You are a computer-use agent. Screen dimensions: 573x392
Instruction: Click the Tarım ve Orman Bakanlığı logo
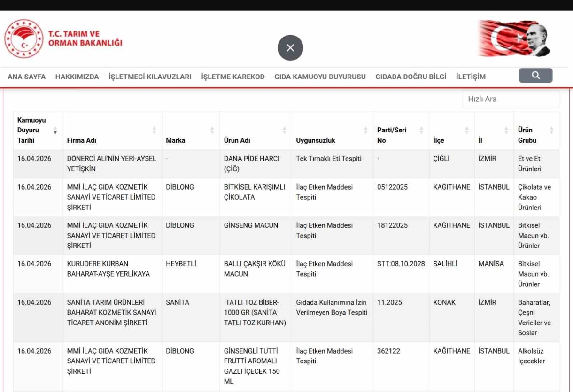[x=23, y=38]
